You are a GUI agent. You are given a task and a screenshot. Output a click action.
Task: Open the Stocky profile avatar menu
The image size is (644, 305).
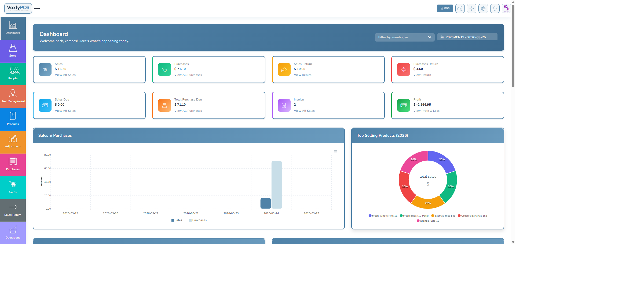tap(507, 8)
